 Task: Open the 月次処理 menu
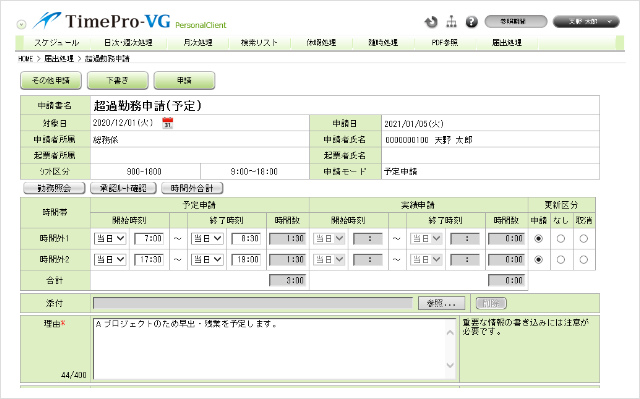198,42
